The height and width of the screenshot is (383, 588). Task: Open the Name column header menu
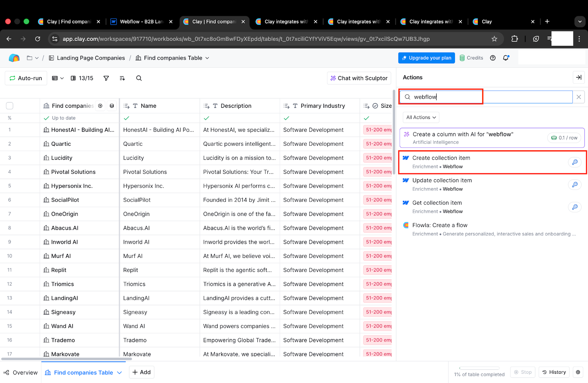(159, 106)
